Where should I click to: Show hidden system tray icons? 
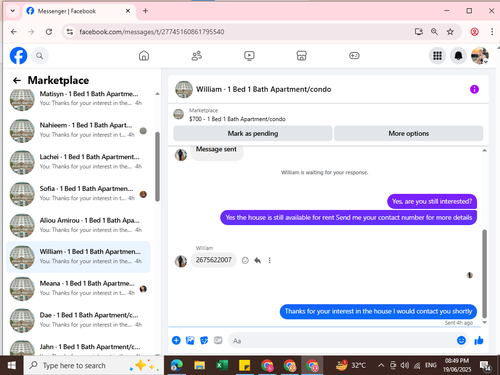[x=381, y=366]
